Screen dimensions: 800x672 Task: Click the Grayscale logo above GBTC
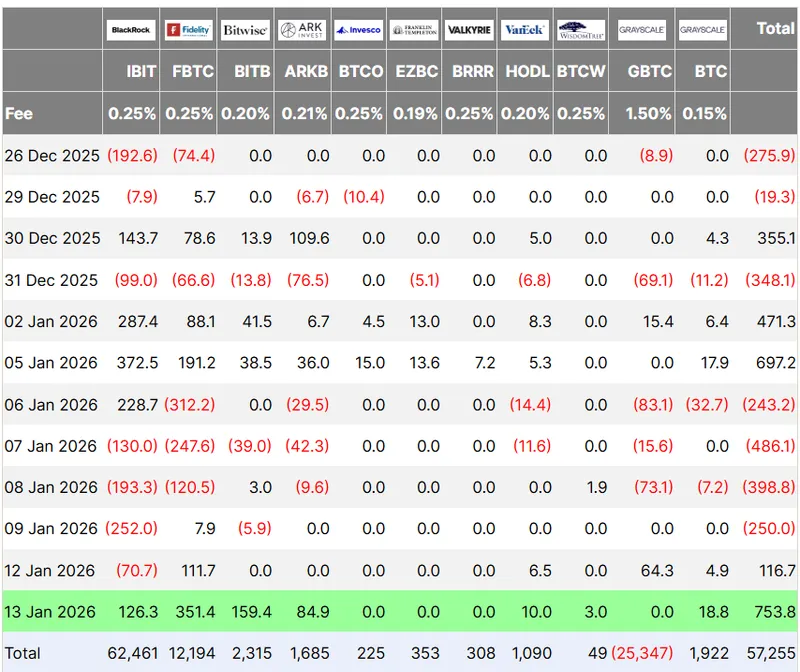[x=644, y=30]
